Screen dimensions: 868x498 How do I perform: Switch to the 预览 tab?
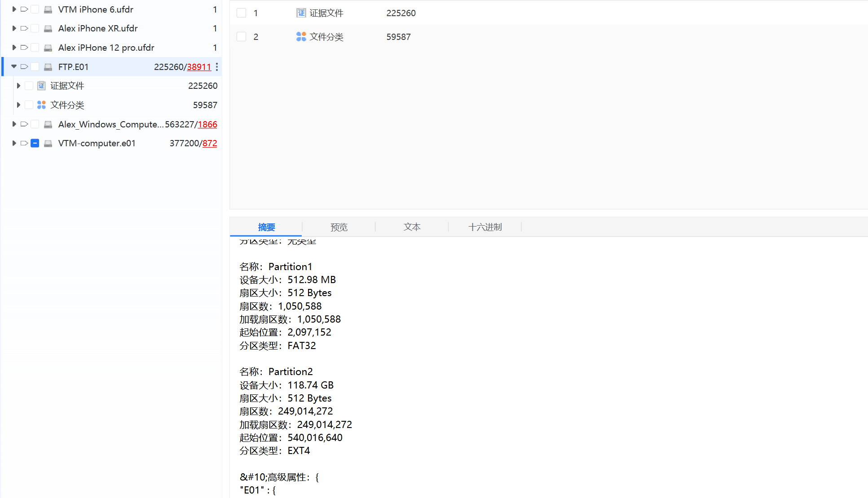[339, 227]
